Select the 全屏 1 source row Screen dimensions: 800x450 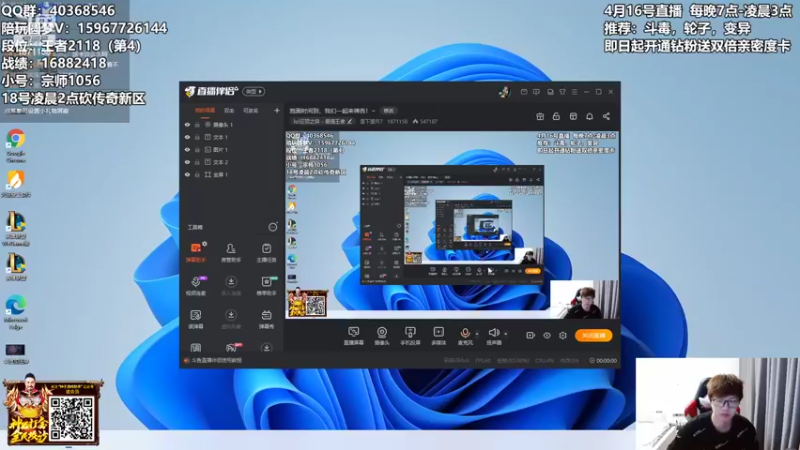pos(232,174)
